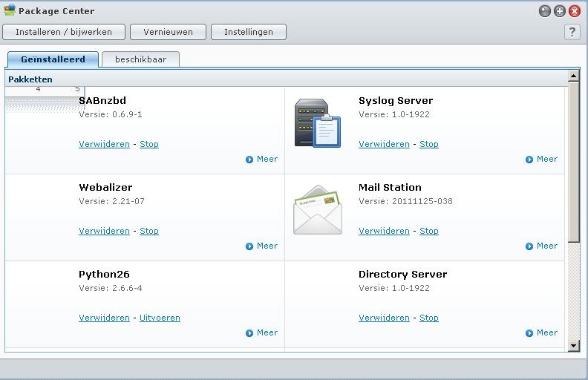Click the Vernieuwen button

168,32
